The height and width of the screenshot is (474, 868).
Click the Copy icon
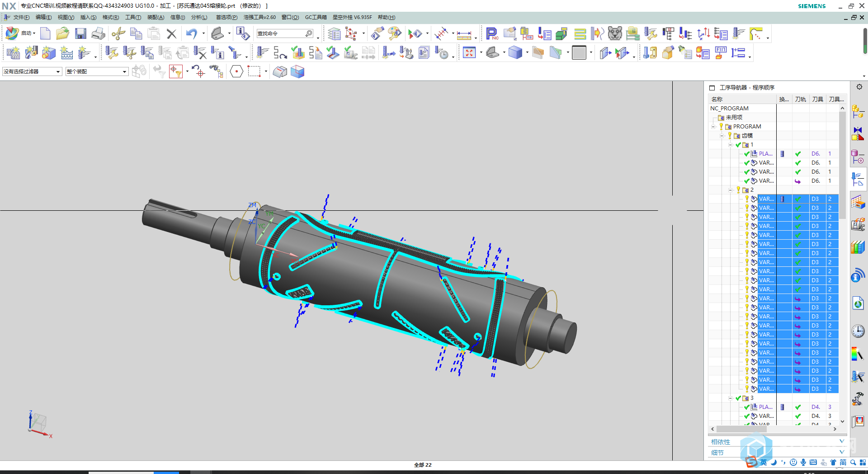click(x=136, y=33)
